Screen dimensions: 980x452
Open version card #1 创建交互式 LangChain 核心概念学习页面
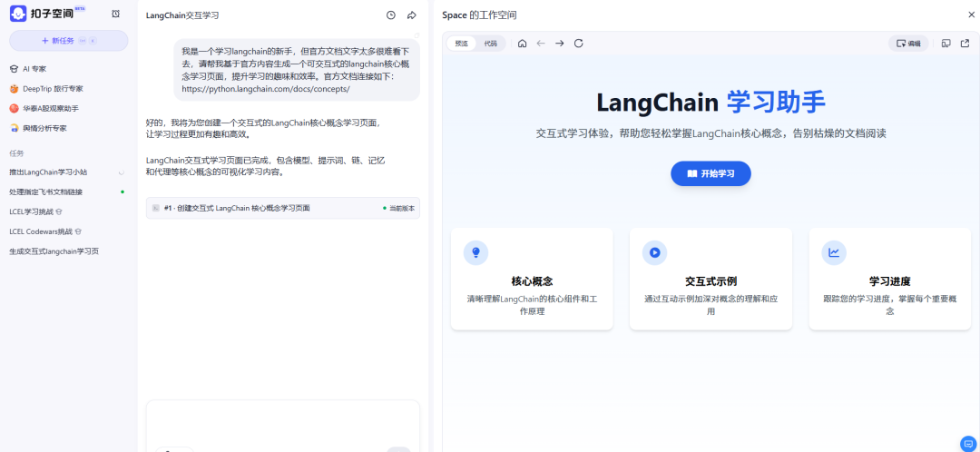tap(283, 208)
